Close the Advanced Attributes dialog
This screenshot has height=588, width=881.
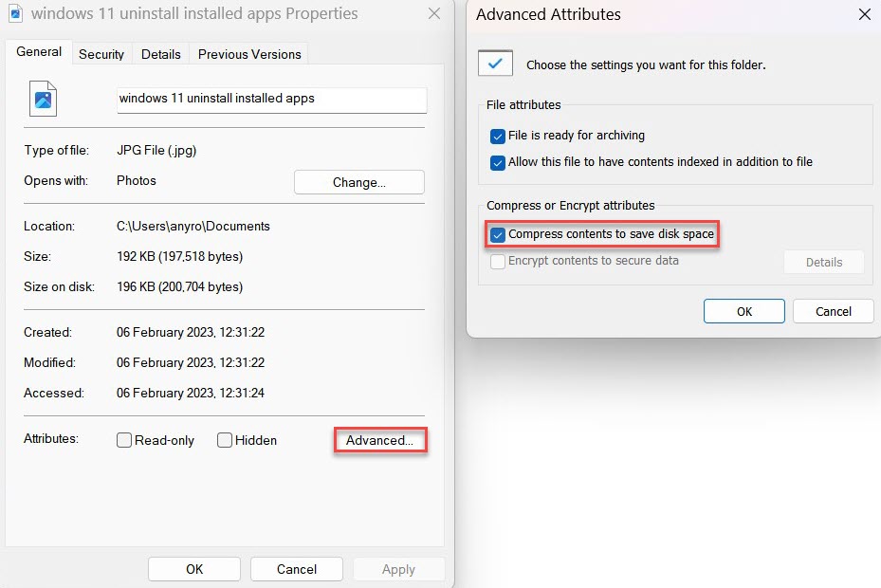point(865,14)
